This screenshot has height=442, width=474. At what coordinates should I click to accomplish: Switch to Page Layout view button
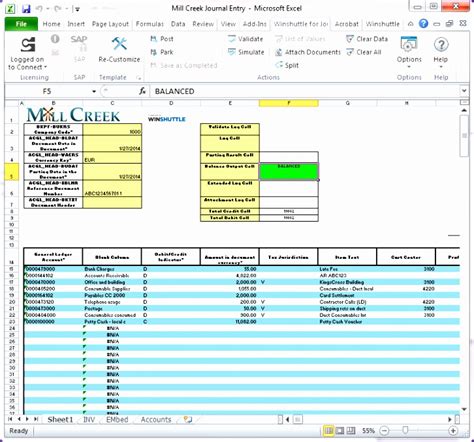pyautogui.click(x=340, y=431)
